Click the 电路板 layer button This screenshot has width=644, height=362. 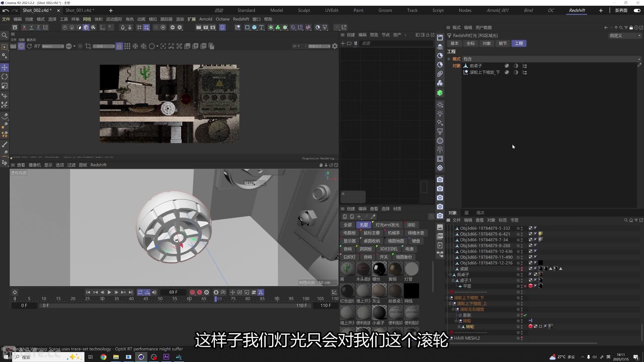click(350, 233)
